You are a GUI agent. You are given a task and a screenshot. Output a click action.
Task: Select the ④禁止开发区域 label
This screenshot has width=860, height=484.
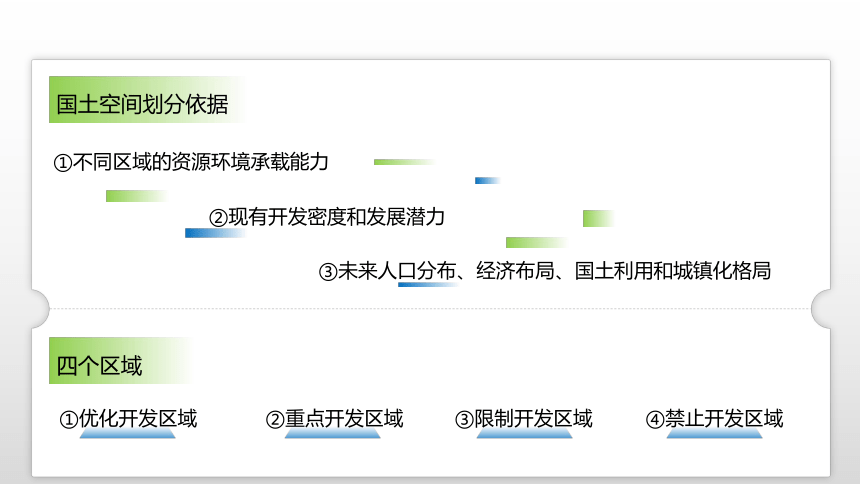click(x=714, y=419)
